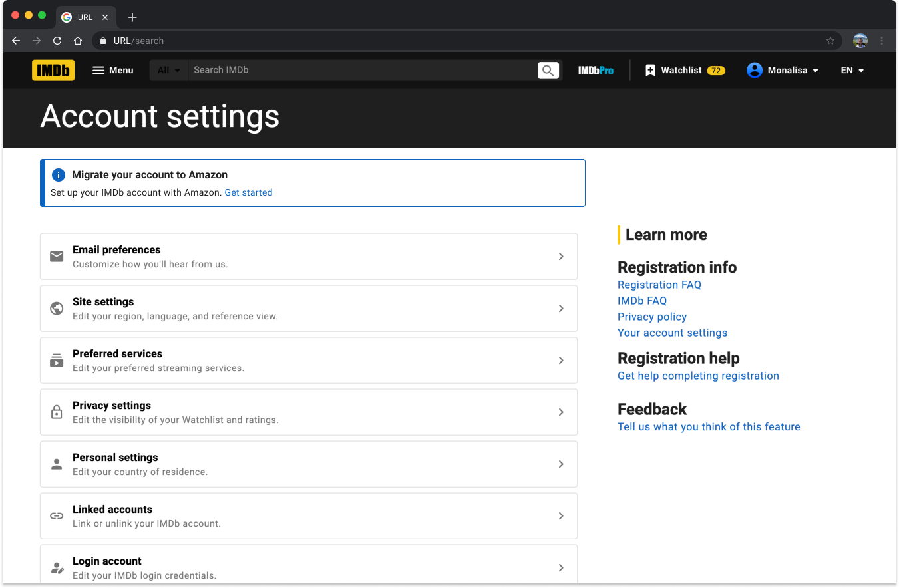Click the streaming icon for Preferred services

click(57, 360)
